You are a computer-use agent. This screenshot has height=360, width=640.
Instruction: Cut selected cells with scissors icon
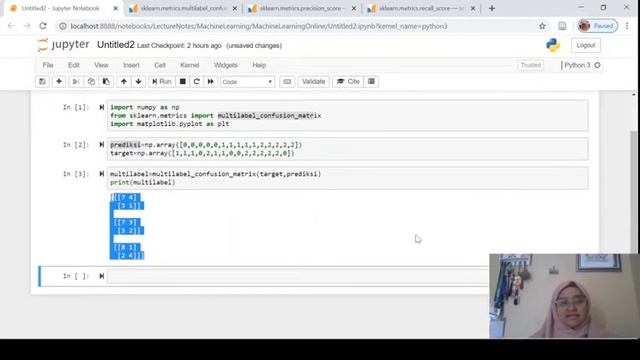[x=76, y=82]
